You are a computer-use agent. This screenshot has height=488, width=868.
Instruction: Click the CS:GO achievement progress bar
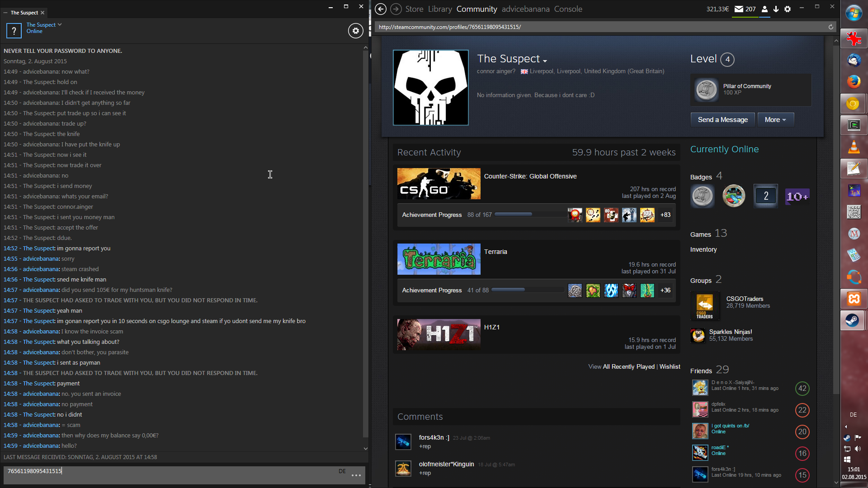[x=529, y=215]
